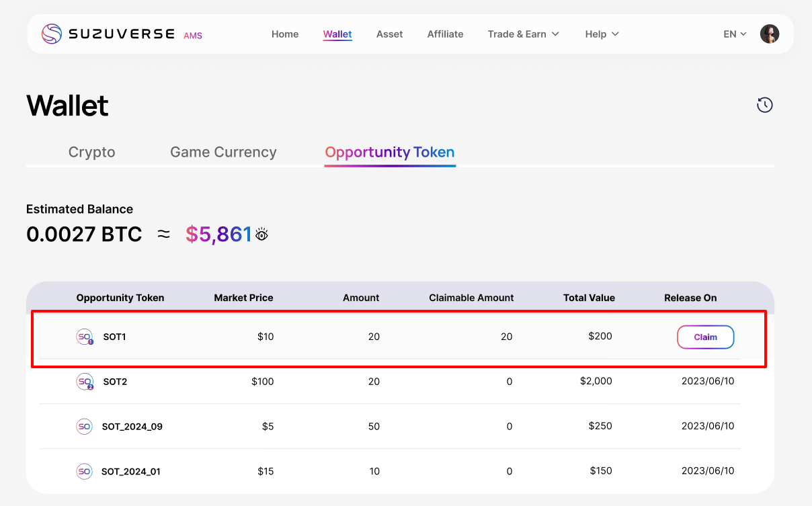Go to the Home page
The height and width of the screenshot is (506, 812).
(285, 34)
